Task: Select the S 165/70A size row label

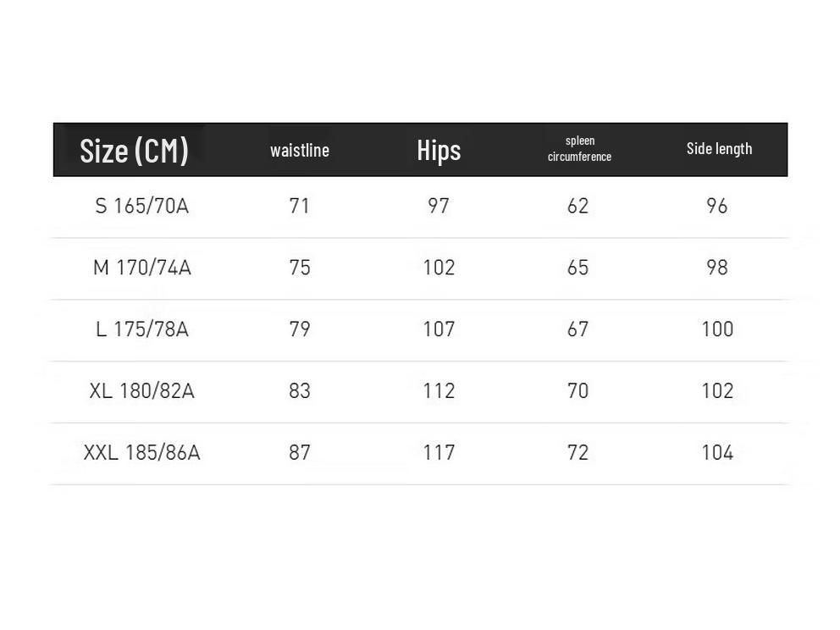Action: tap(141, 206)
